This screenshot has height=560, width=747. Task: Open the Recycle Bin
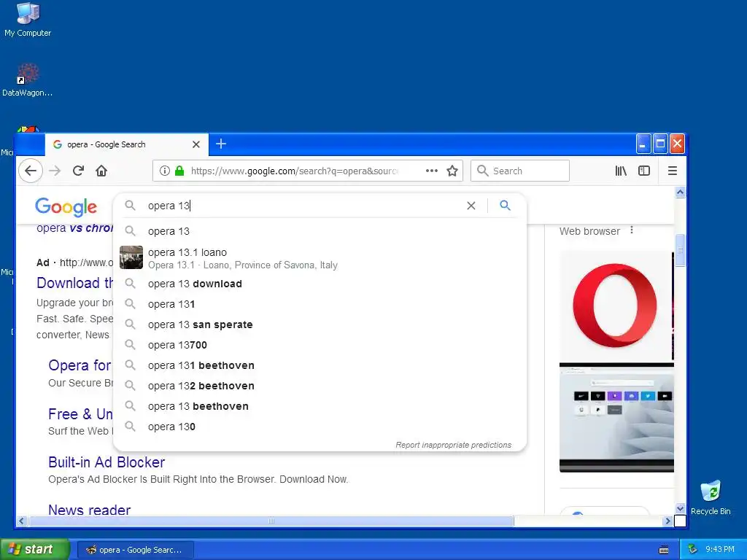coord(711,498)
